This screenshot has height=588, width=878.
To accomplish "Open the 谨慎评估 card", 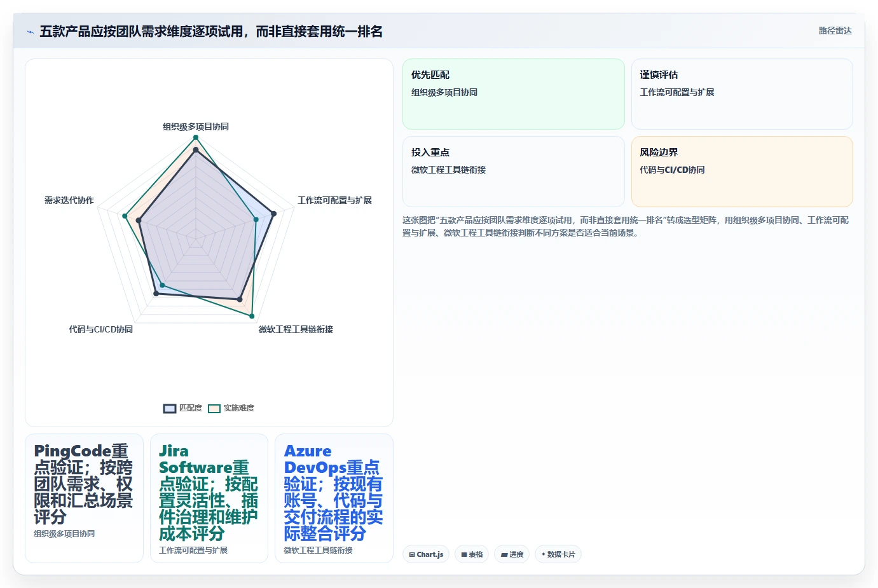I will coord(742,94).
